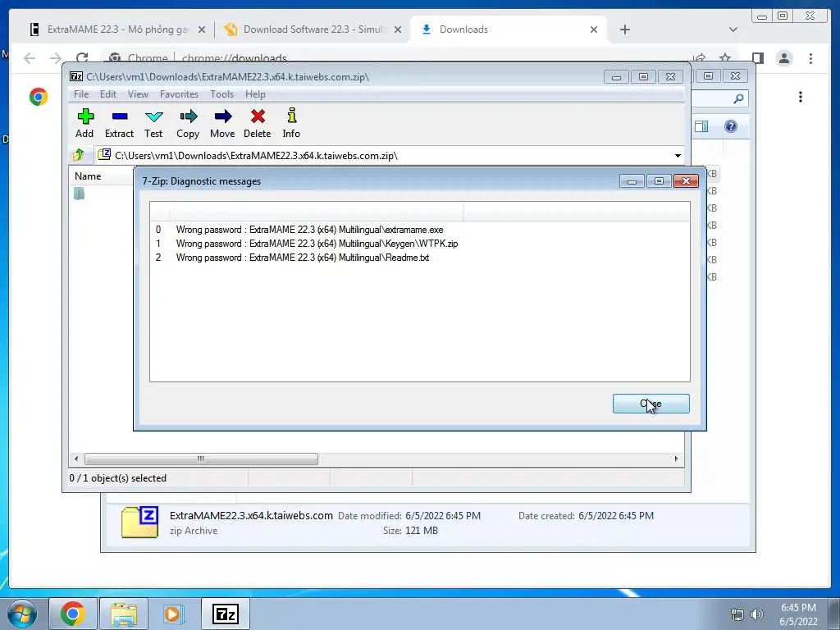Click the red X of the Diagnostic messages dialog
Viewport: 840px width, 630px height.
pyautogui.click(x=686, y=181)
